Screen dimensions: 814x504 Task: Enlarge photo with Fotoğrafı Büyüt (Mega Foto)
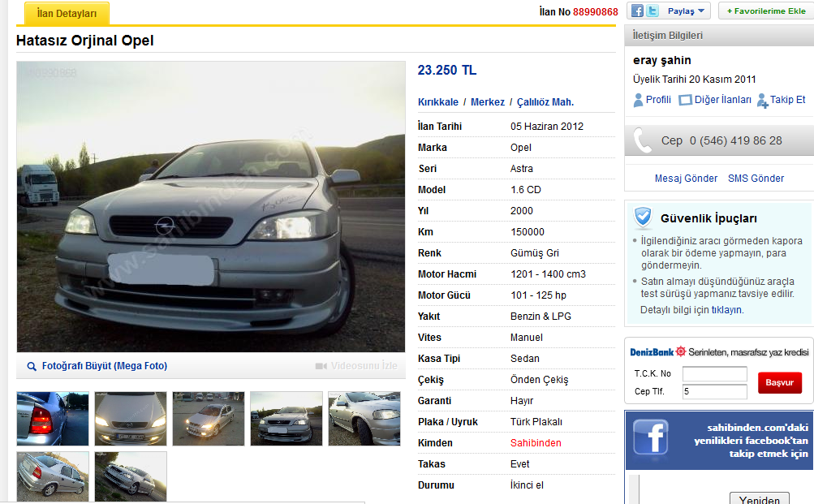(105, 366)
